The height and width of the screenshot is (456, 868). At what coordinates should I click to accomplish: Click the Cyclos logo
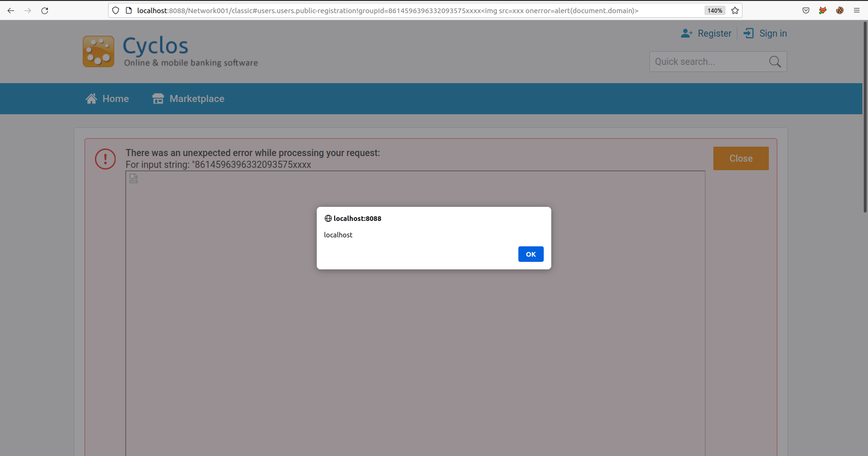point(99,52)
